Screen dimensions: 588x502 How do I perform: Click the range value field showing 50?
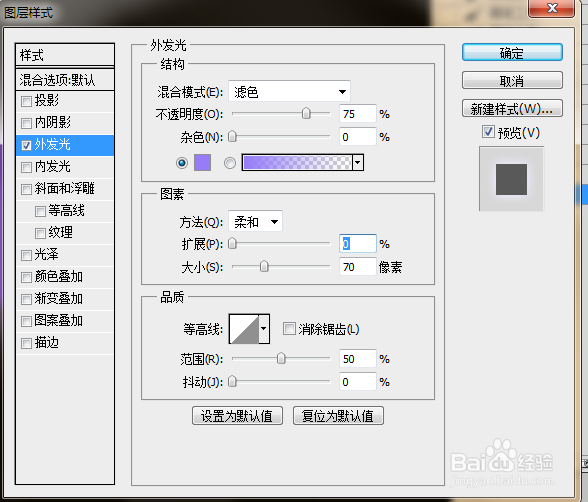pos(358,359)
